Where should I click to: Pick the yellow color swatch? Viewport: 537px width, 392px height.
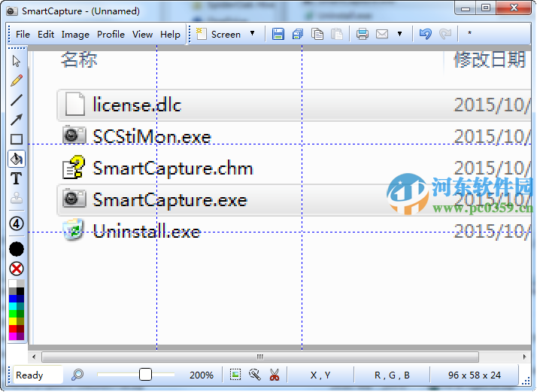[x=13, y=321]
